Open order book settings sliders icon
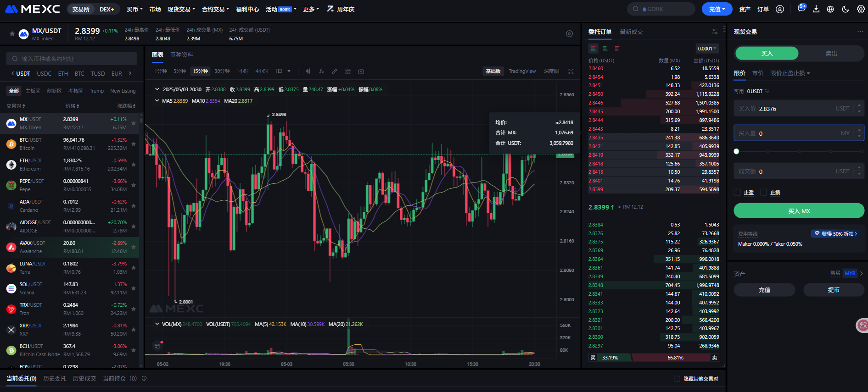The width and height of the screenshot is (868, 392). 715,32
